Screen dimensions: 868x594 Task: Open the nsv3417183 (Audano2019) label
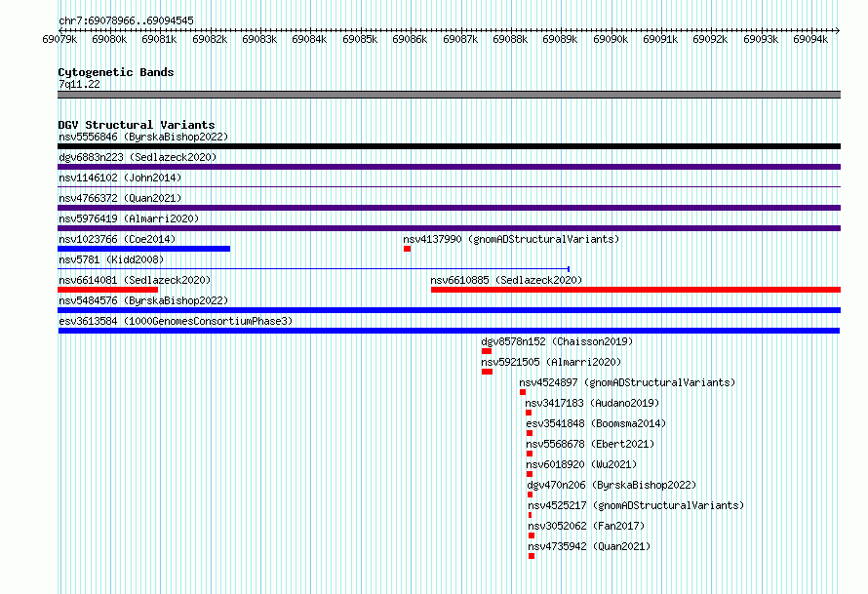(592, 403)
